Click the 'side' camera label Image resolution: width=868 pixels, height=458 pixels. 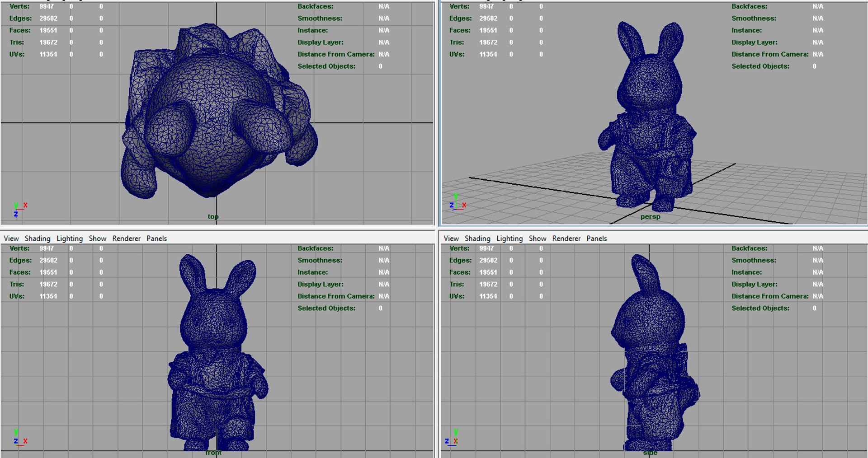[650, 452]
